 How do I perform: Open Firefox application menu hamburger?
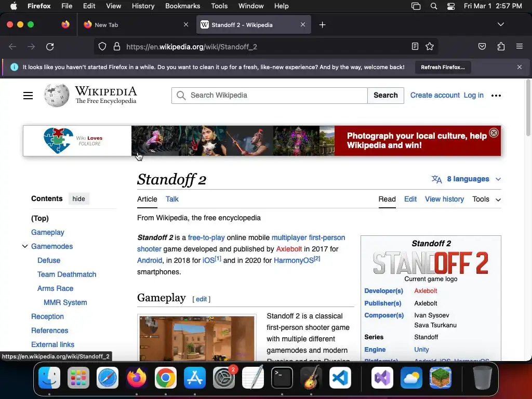520,46
